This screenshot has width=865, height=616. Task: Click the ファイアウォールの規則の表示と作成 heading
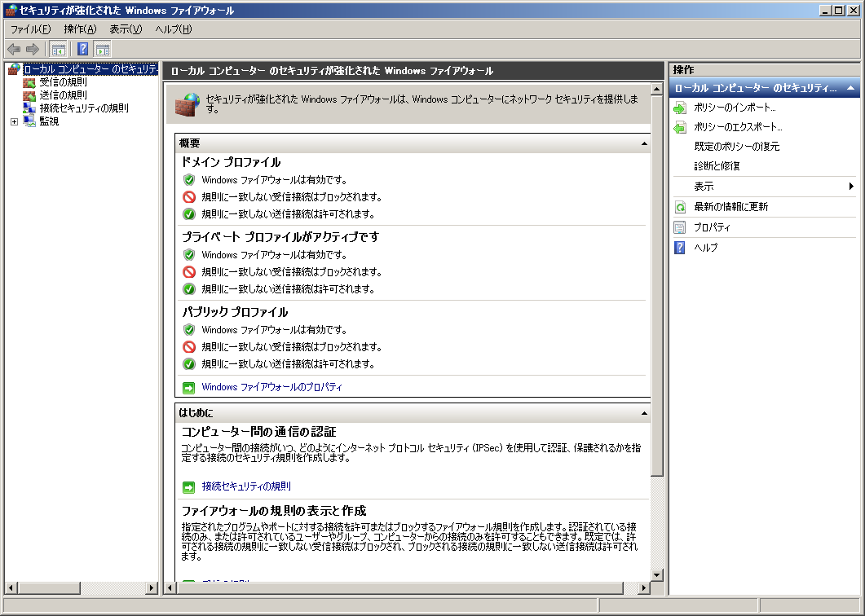click(274, 511)
